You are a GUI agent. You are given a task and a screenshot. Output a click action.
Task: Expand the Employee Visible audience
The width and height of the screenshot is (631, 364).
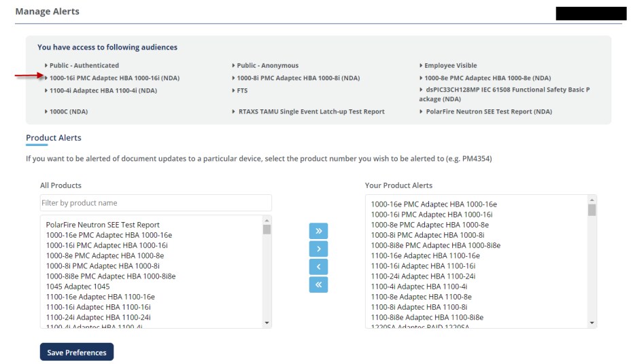[450, 66]
